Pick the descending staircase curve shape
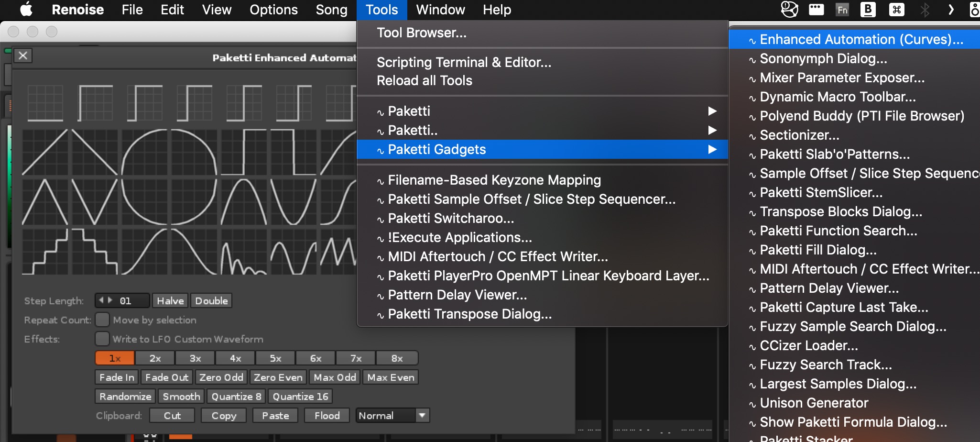Viewport: 980px width, 442px height. [x=95, y=252]
